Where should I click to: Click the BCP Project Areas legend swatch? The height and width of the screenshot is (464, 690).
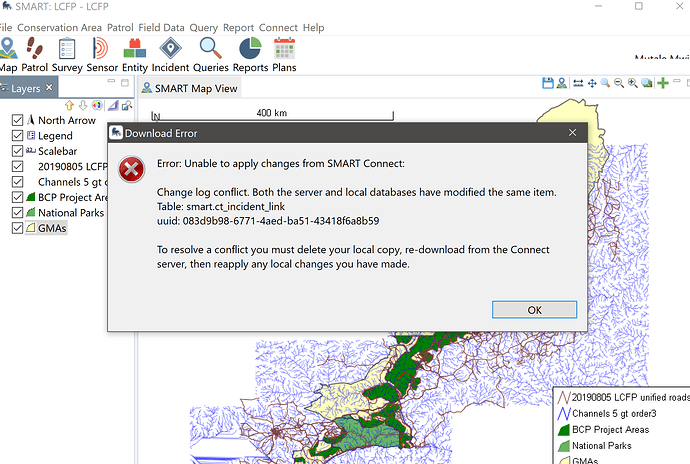tap(564, 430)
